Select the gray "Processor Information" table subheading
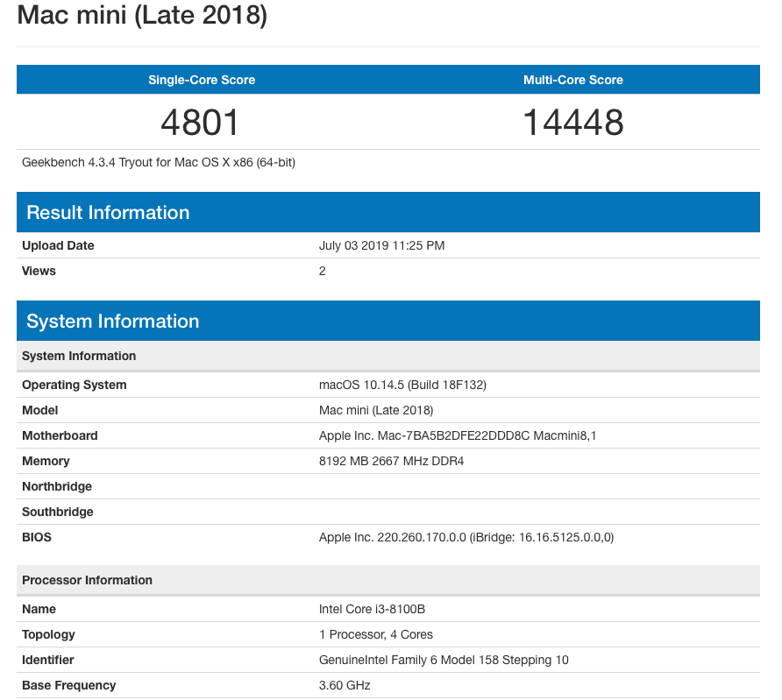The width and height of the screenshot is (782, 700). [388, 580]
